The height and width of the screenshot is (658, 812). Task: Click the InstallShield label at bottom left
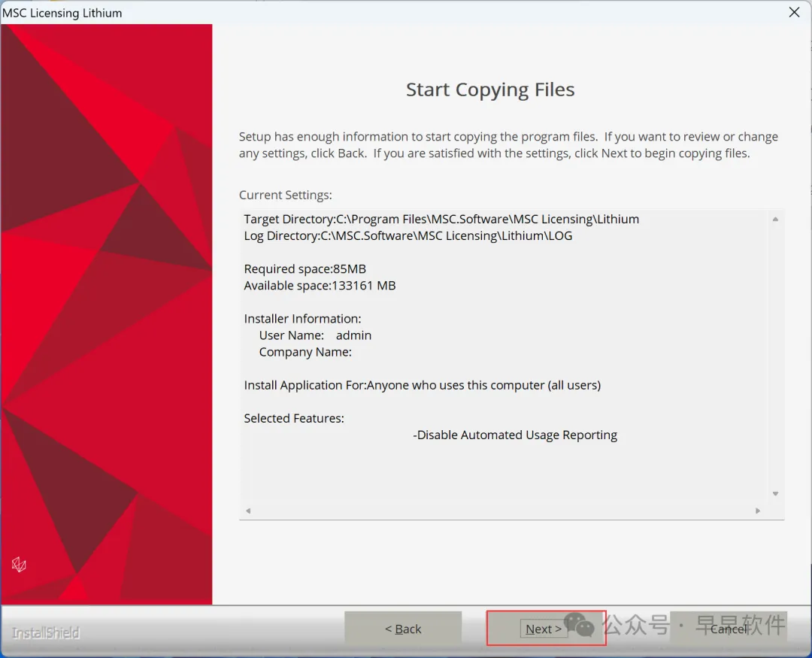[x=46, y=632]
